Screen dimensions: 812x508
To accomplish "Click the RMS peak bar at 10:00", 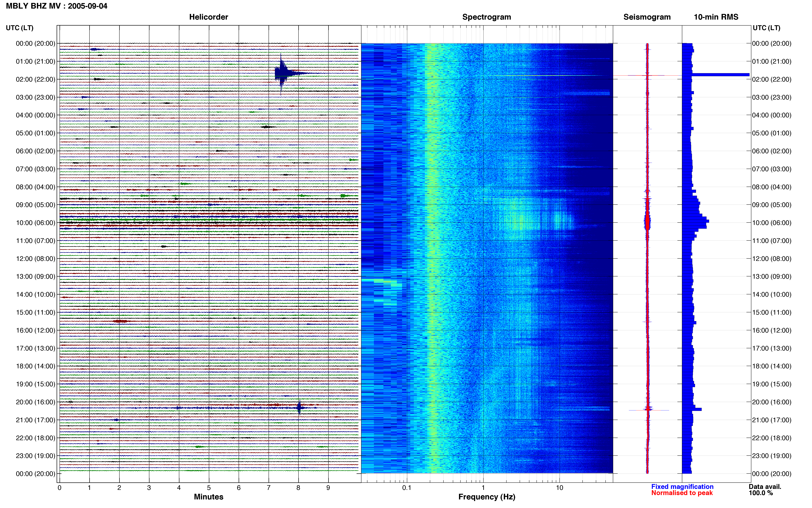I will click(696, 221).
